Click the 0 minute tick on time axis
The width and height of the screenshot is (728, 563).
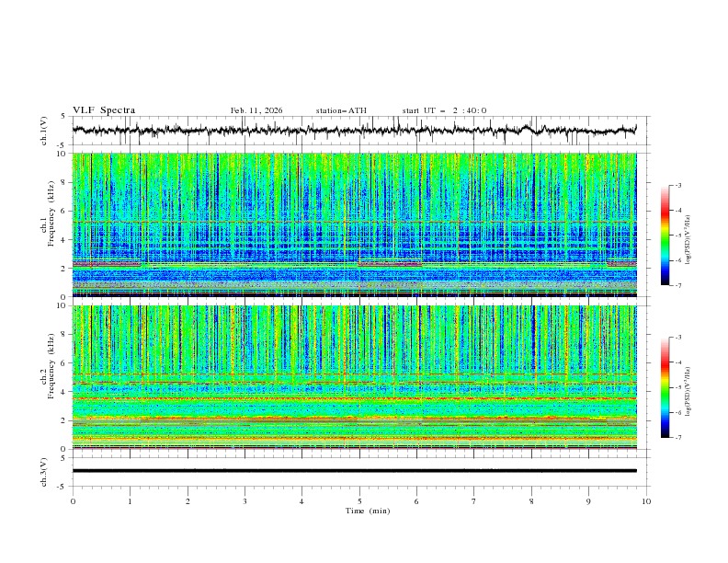tap(73, 501)
